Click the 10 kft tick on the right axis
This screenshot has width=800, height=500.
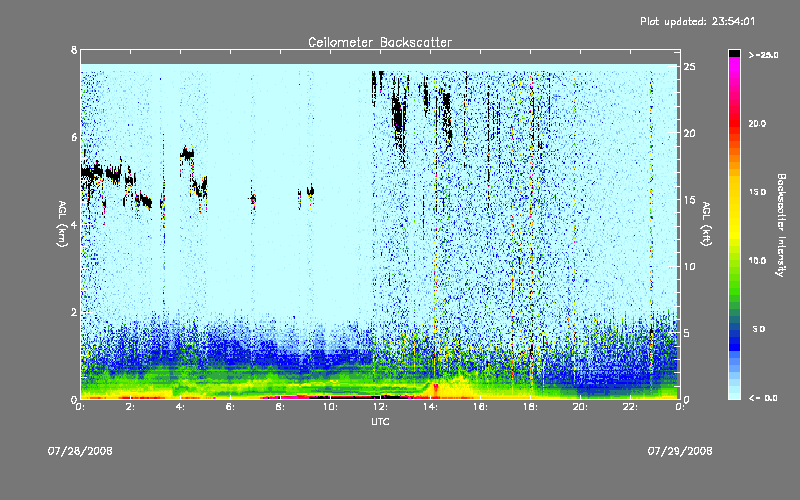(690, 266)
